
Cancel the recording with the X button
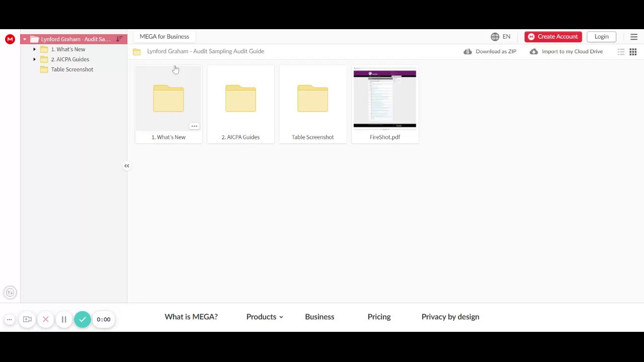[x=45, y=319]
